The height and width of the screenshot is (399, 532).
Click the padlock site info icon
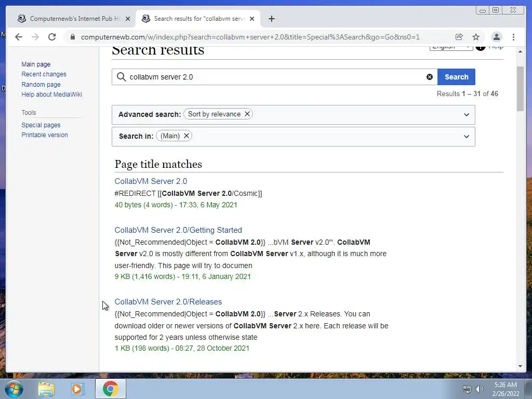pos(72,37)
